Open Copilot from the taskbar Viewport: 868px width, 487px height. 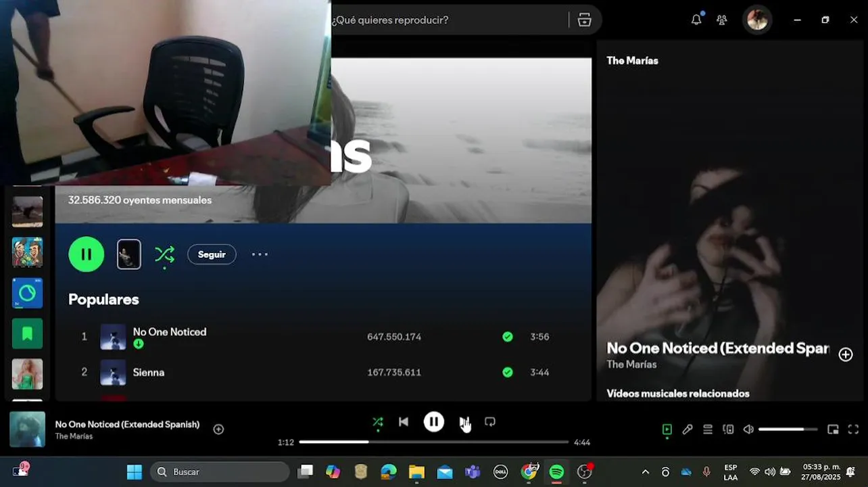coord(333,471)
